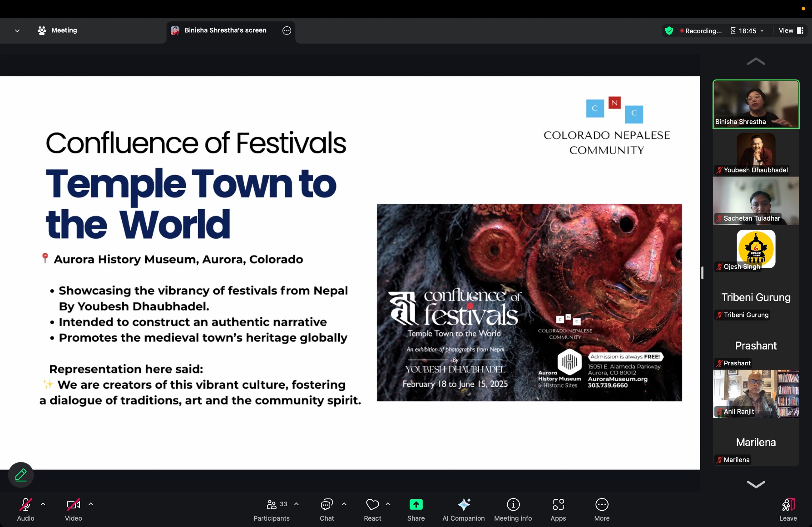Select Anil Ranjit's video thumbnail
The height and width of the screenshot is (527, 812).
756,393
